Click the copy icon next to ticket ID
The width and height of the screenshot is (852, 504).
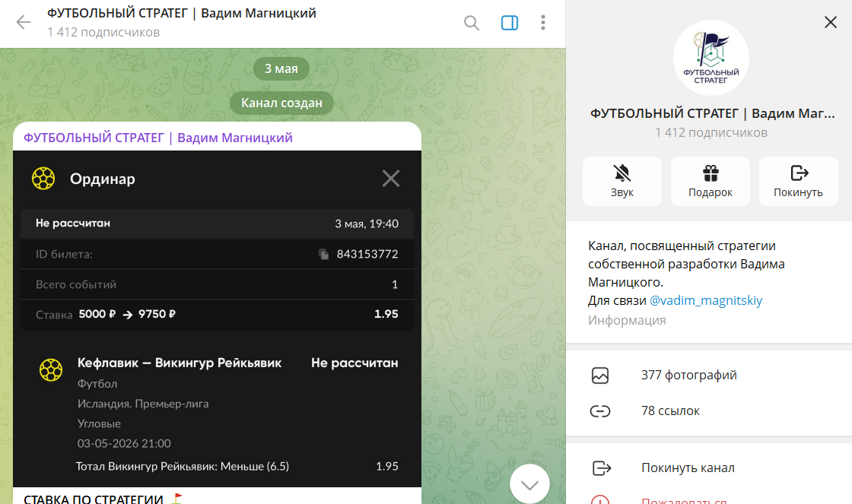pos(323,254)
